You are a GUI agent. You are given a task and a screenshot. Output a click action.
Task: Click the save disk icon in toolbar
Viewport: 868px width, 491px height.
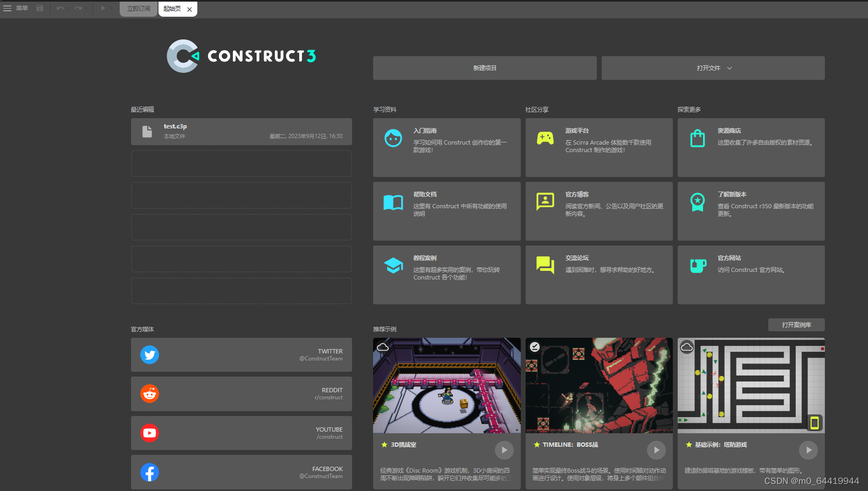[40, 9]
